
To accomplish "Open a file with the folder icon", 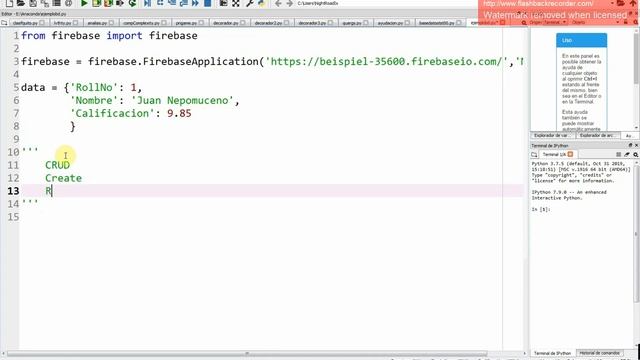I will pos(20,3).
